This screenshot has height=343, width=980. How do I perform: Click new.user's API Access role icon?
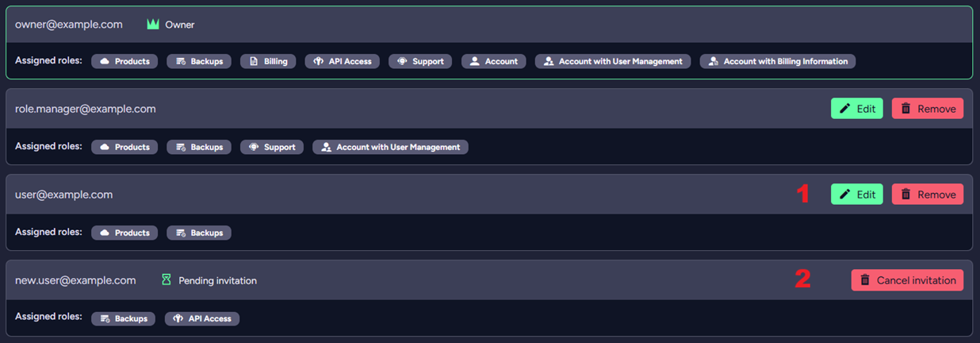tap(178, 318)
